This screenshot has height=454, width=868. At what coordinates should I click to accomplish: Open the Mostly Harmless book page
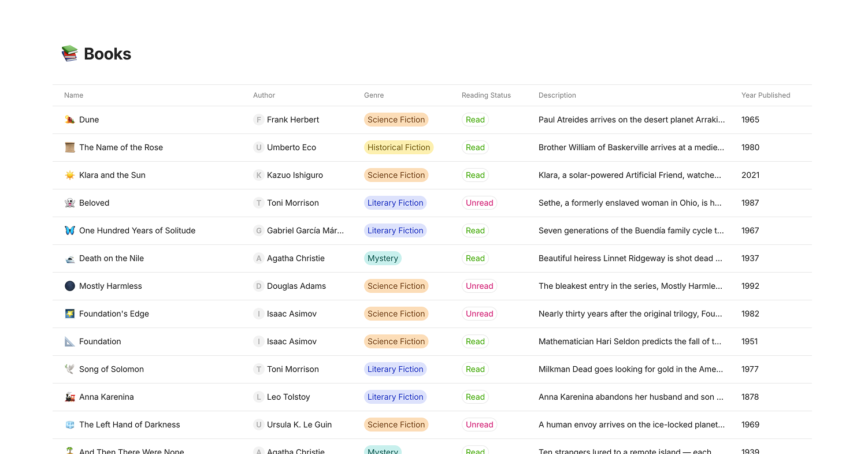pyautogui.click(x=110, y=286)
